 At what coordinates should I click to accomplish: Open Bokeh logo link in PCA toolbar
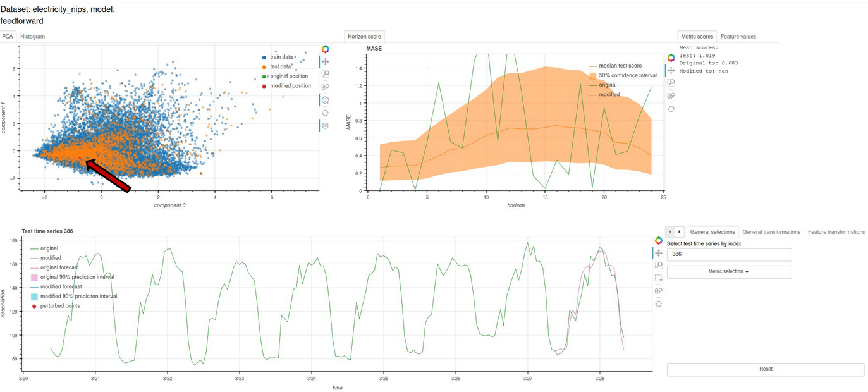[325, 49]
